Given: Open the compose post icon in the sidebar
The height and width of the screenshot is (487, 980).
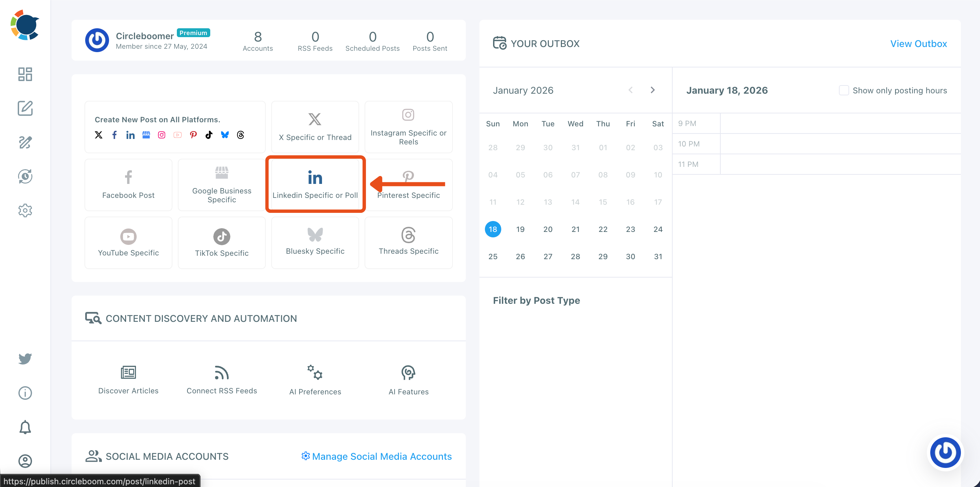Looking at the screenshot, I should pos(25,108).
